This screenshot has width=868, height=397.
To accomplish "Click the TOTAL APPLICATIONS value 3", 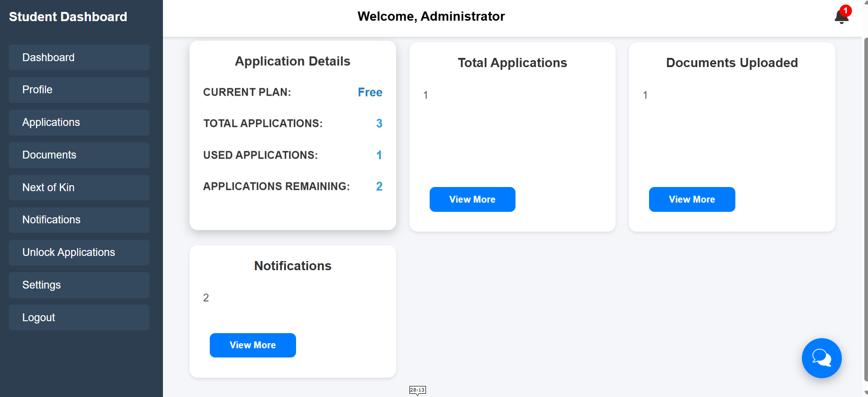I will 379,124.
